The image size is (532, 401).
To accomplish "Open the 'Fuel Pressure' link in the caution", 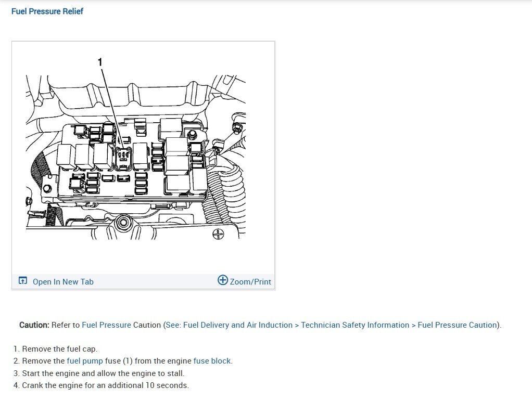I will pos(106,325).
